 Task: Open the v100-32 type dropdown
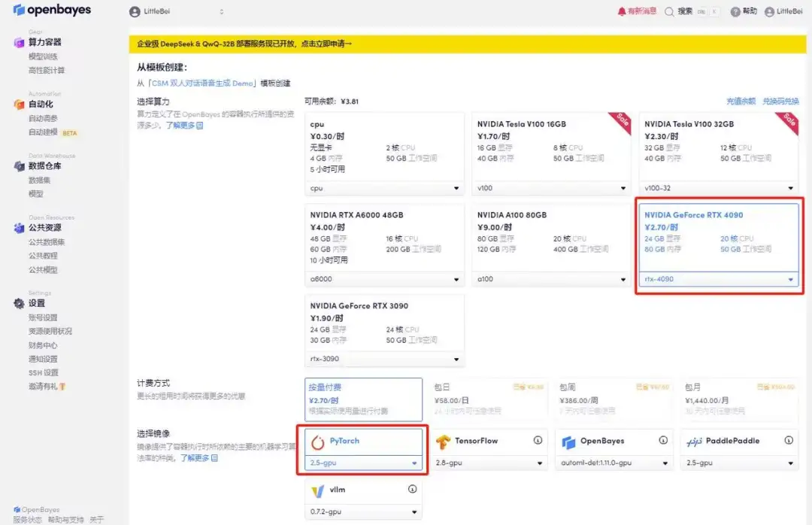(719, 188)
